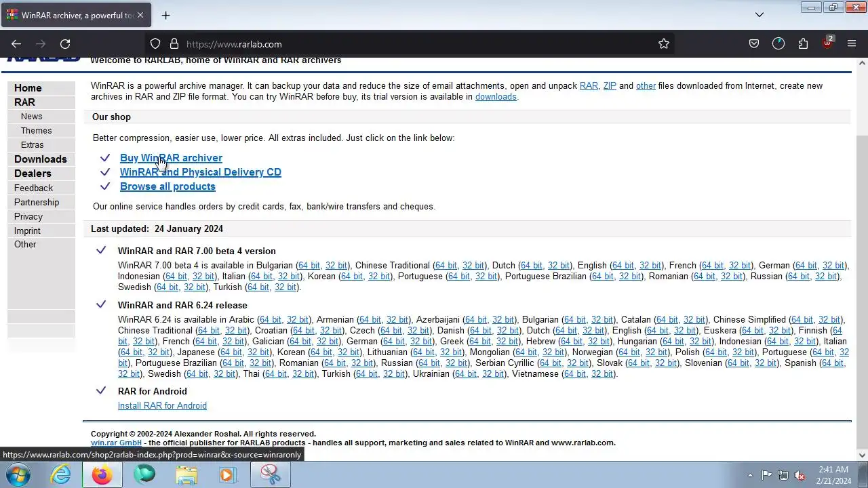Click the uBlock extension icon with badge

[828, 43]
